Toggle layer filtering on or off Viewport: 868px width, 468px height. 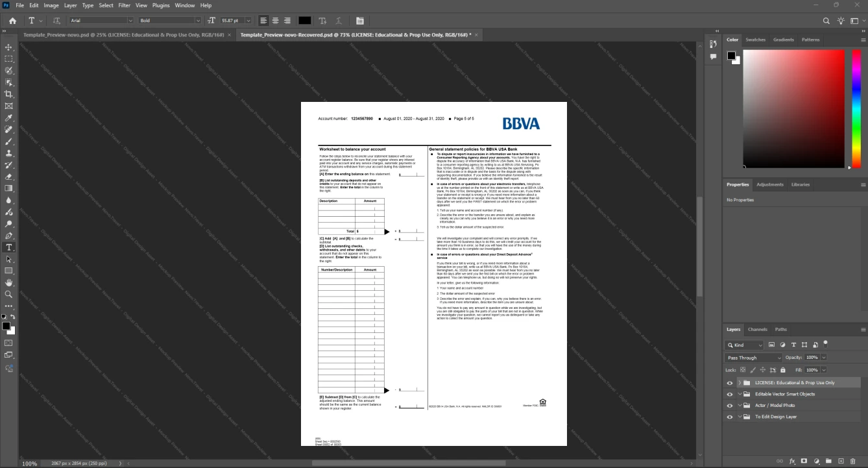(826, 343)
